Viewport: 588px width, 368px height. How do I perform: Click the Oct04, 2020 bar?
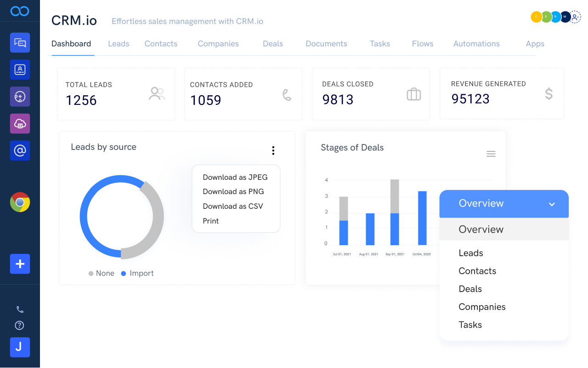tap(422, 218)
